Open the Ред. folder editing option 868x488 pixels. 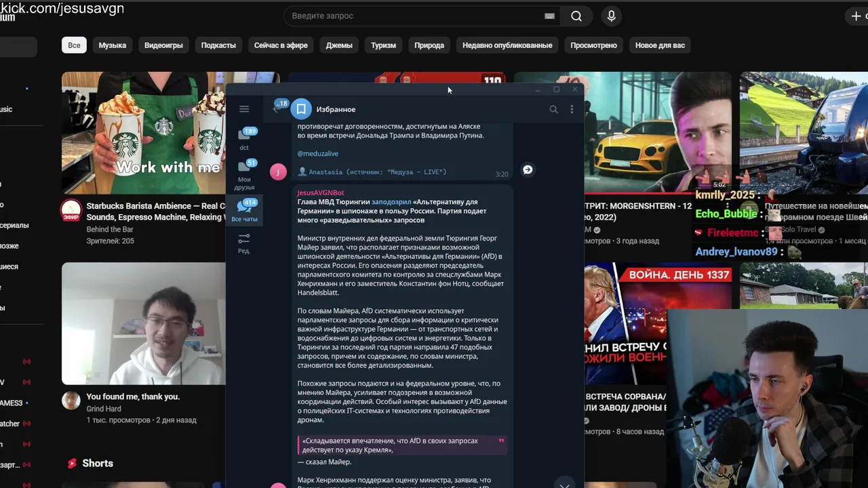click(x=244, y=243)
